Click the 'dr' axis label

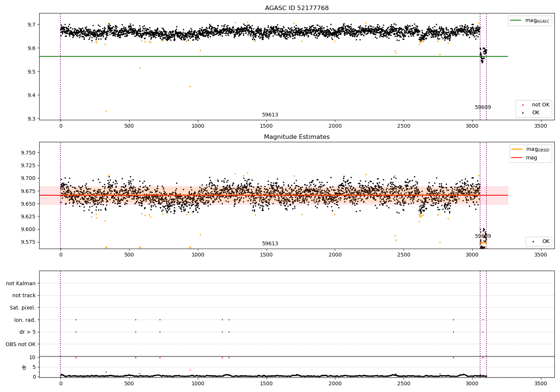(24, 367)
